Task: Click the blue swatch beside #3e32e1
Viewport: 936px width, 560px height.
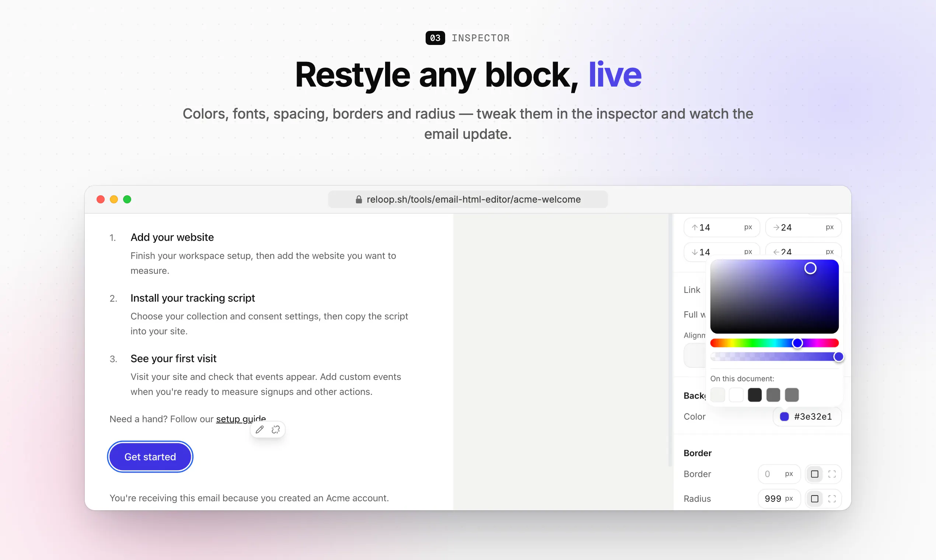Action: [784, 417]
